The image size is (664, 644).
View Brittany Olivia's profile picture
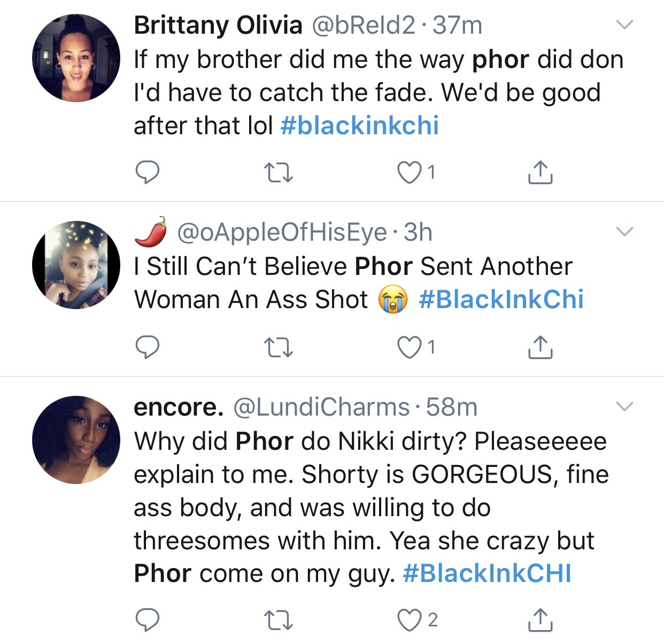tap(76, 58)
